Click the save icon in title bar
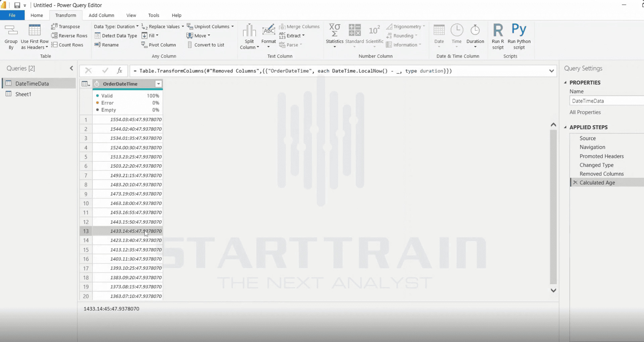This screenshot has height=342, width=644. (x=17, y=5)
